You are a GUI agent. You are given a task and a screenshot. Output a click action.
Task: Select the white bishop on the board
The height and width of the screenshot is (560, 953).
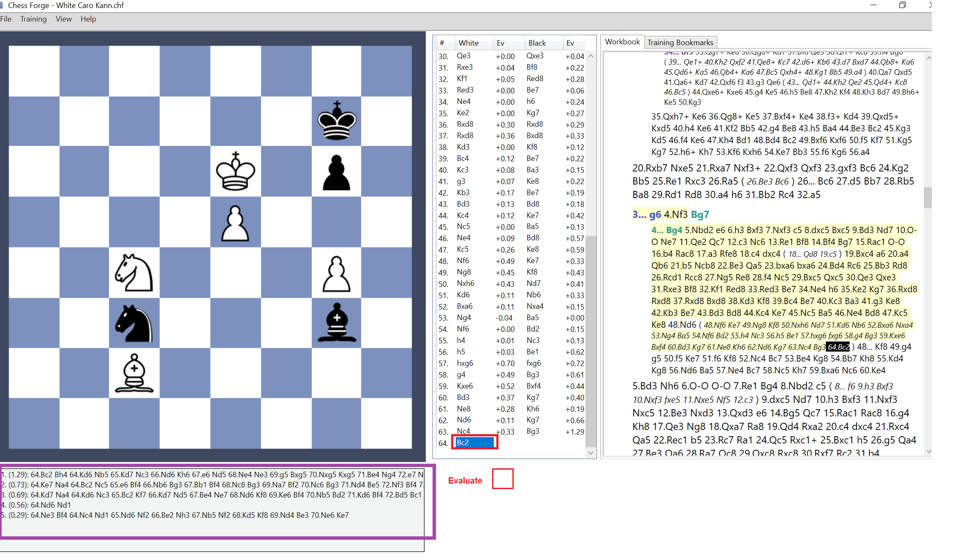point(134,374)
